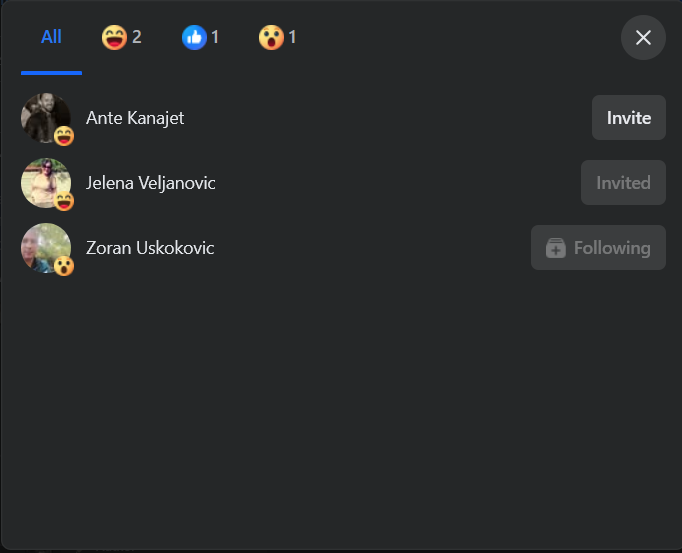Open Zoran Uskokovic's profile by name
The width and height of the screenshot is (682, 553).
pos(150,248)
